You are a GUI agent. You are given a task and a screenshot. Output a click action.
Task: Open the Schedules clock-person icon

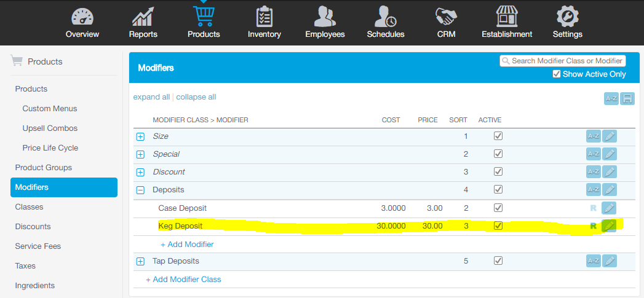(386, 17)
